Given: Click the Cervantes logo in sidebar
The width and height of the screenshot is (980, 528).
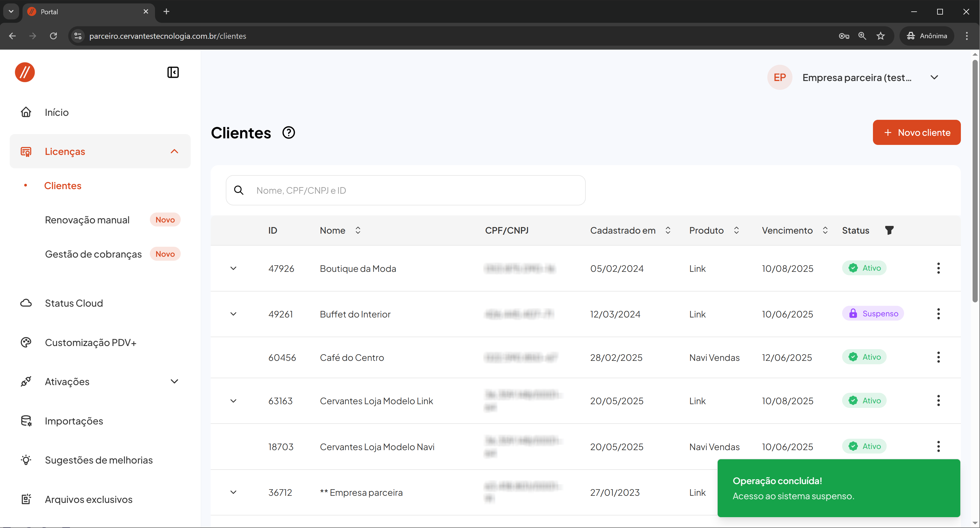Looking at the screenshot, I should (x=25, y=72).
